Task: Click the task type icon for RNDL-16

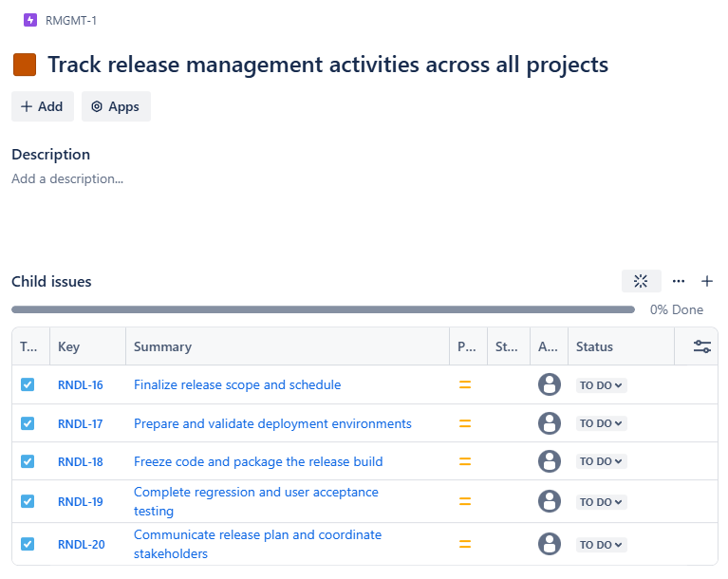Action: pyautogui.click(x=28, y=384)
